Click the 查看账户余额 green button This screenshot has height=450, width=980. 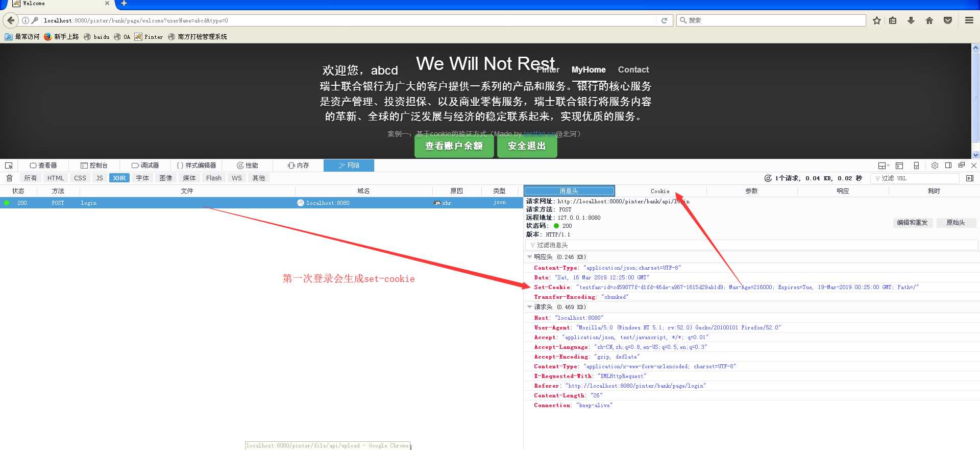454,146
